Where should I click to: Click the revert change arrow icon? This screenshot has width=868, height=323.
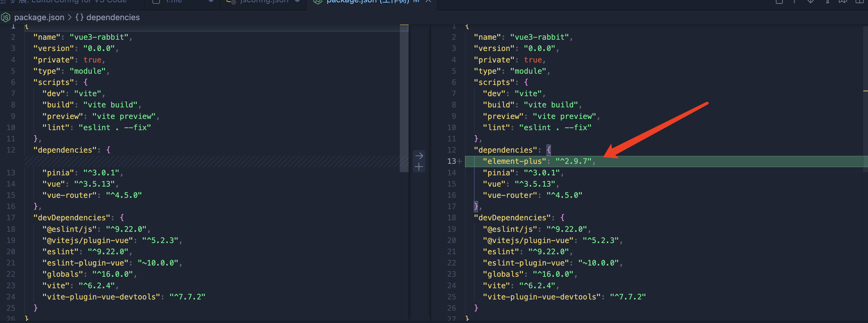(419, 155)
